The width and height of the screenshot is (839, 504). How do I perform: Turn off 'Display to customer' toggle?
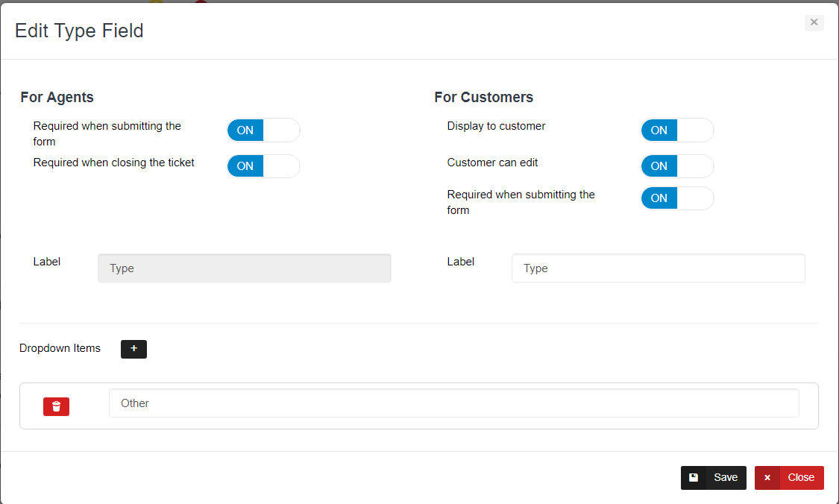(x=676, y=130)
